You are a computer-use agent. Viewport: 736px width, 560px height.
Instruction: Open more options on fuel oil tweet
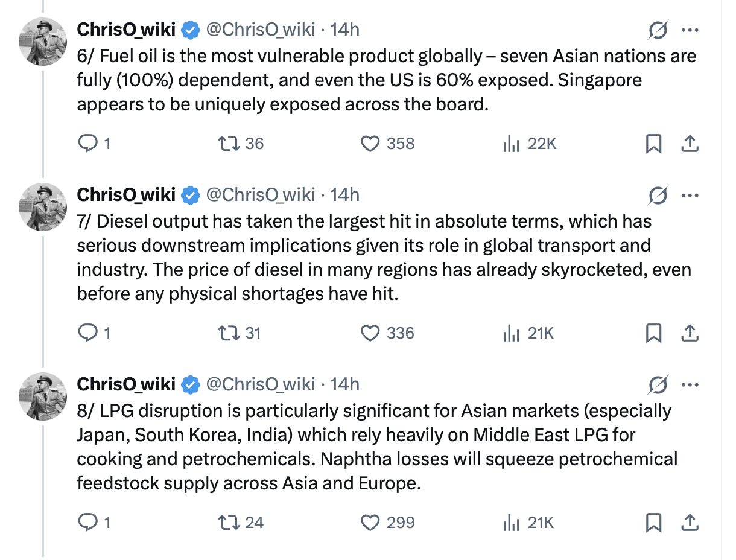click(x=690, y=29)
